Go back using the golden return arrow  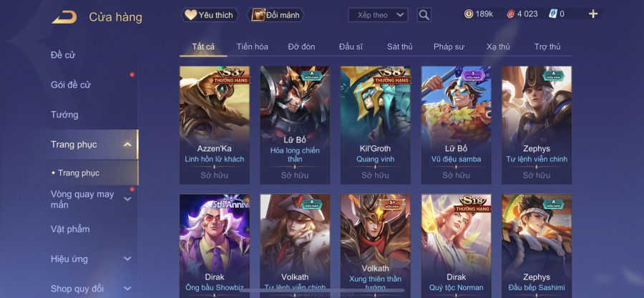point(64,17)
